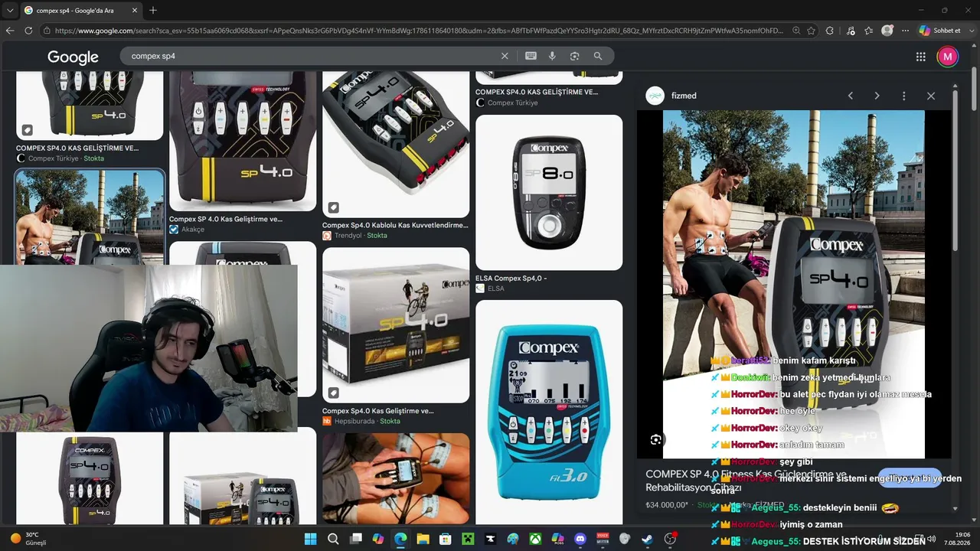The image size is (980, 551).
Task: Show previous image in preview panel
Action: (x=850, y=96)
